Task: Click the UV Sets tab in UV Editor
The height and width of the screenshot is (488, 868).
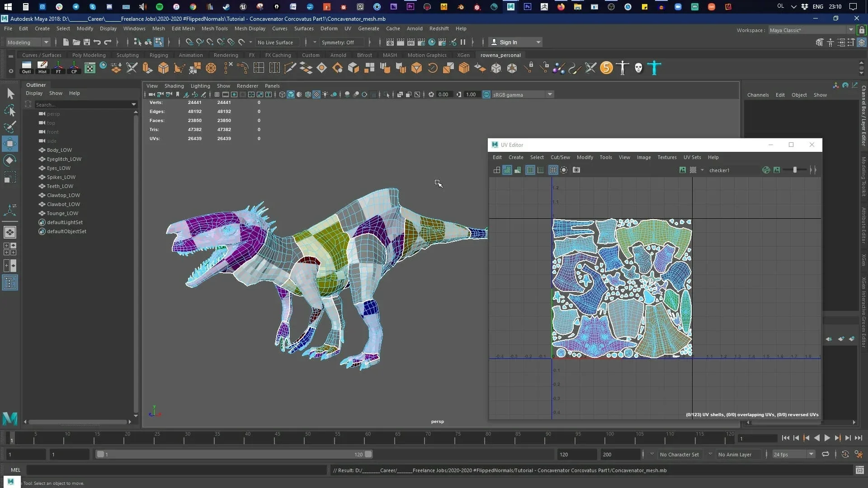Action: coord(692,157)
